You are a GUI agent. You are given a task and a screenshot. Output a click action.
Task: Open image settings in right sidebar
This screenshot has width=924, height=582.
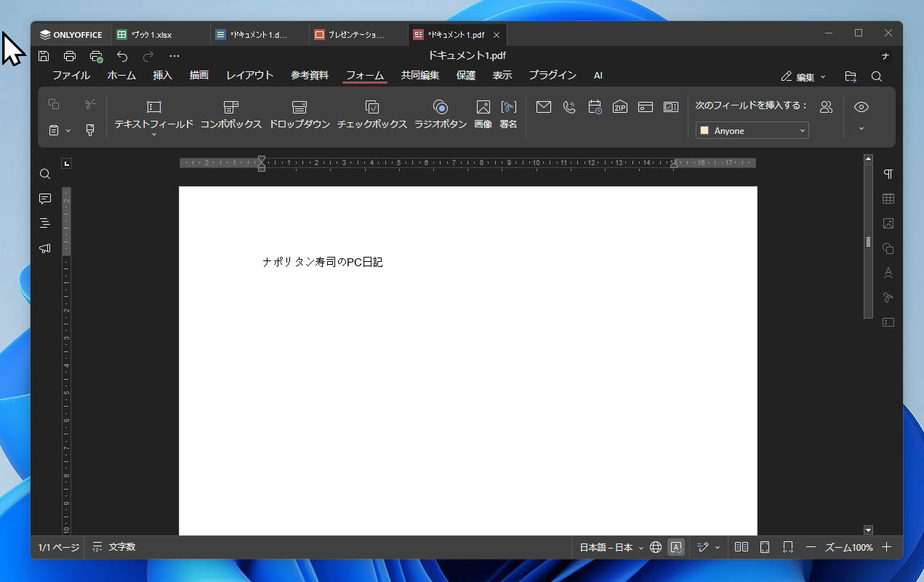point(888,223)
